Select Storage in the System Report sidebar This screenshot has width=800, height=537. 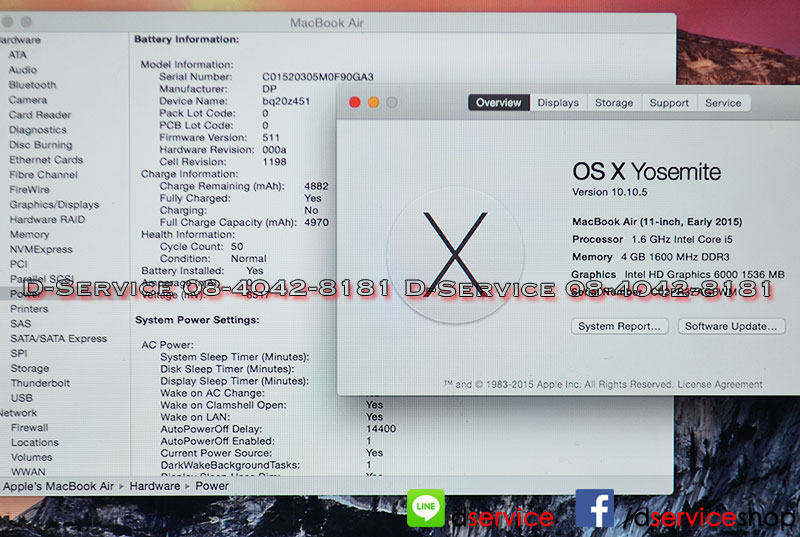[30, 368]
